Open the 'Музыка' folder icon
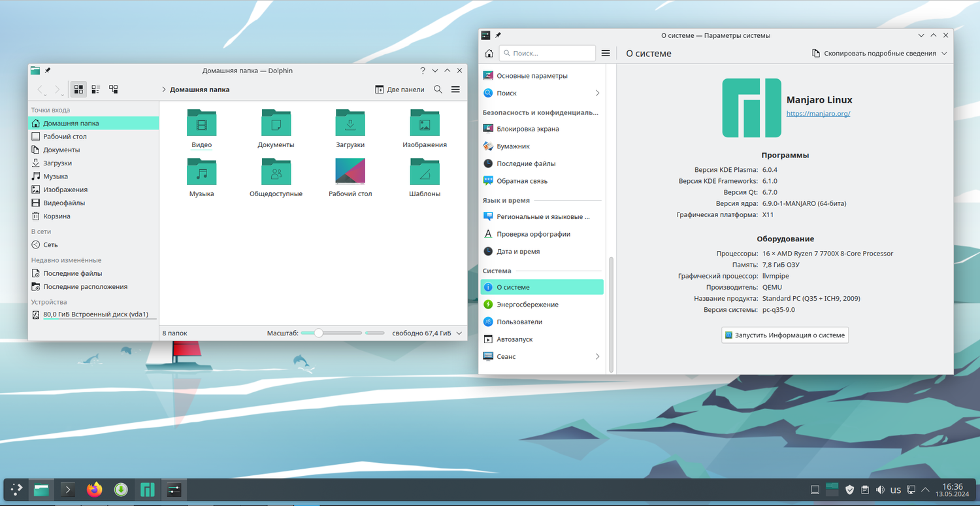 coord(201,172)
